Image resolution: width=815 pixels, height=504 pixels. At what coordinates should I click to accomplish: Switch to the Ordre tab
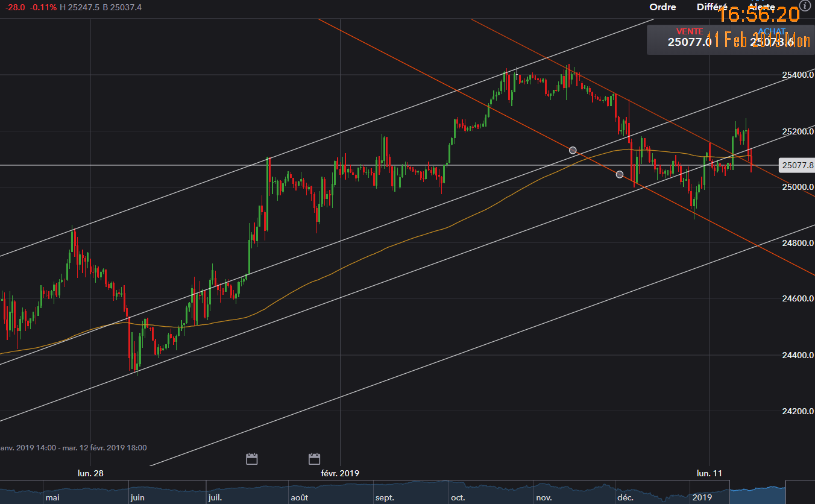662,7
